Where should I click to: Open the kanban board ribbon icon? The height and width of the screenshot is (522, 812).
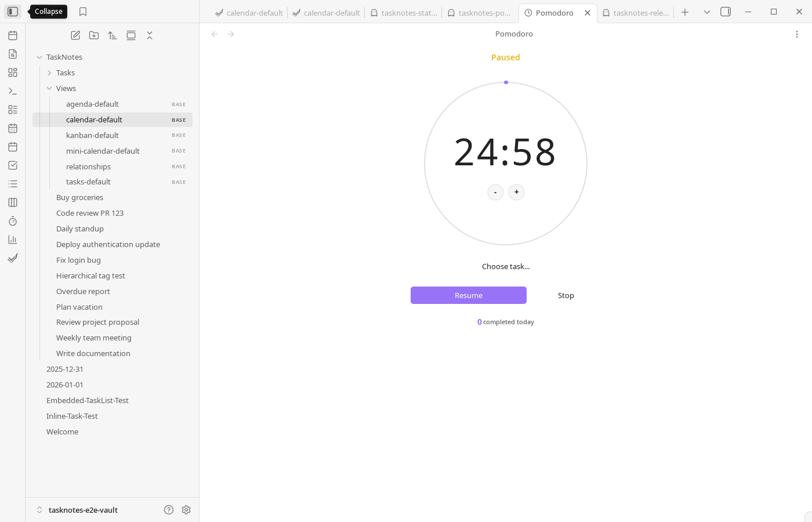pyautogui.click(x=13, y=202)
